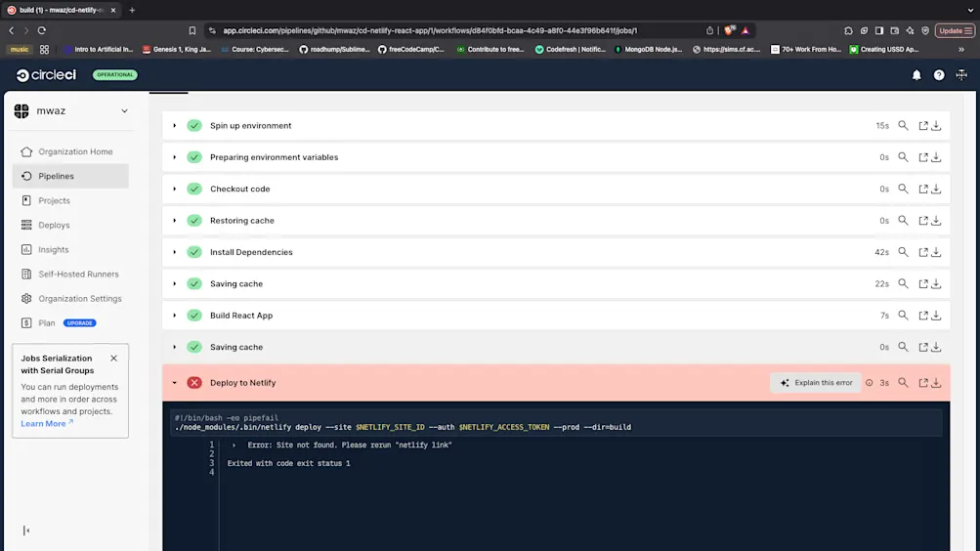Open the help question mark menu

pyautogui.click(x=939, y=75)
